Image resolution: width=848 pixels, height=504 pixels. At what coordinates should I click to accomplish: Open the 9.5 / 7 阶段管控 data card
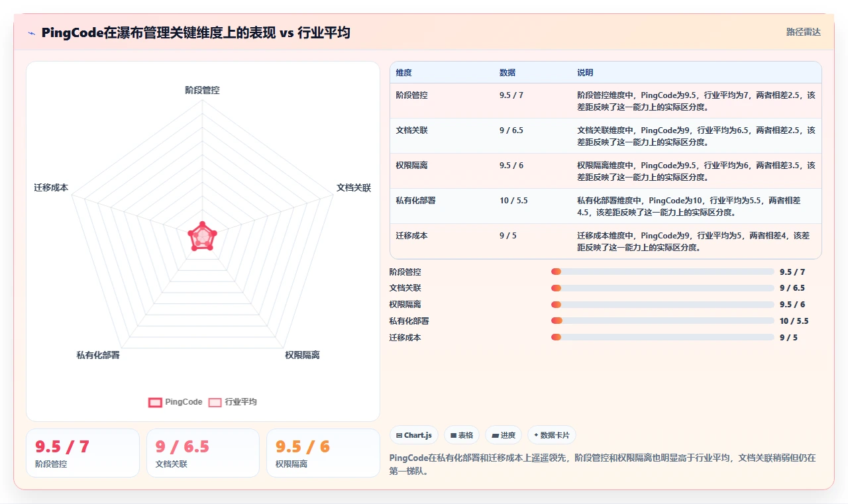[x=83, y=453]
